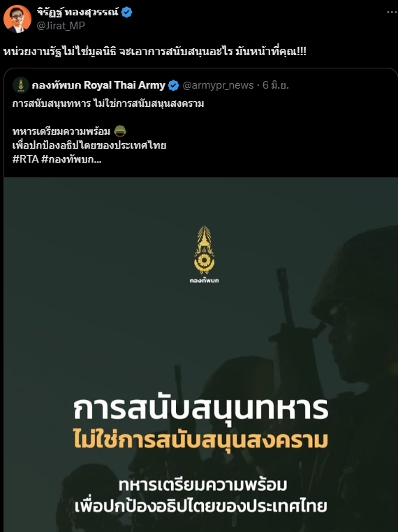Open quoted post text การสนับสนุนทหาร ไม่ใช่การสนับสนุนสงคราม
398x532 pixels.
(108, 103)
